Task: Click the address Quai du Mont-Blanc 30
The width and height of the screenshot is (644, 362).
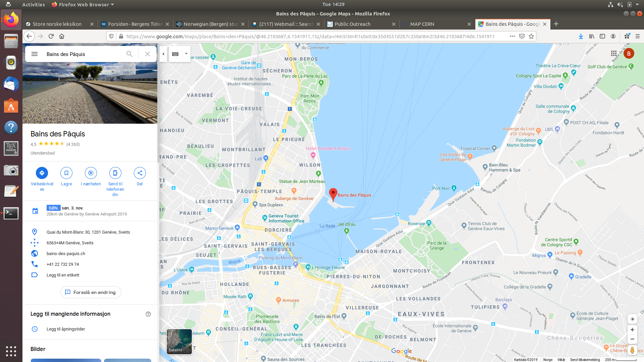Action: pyautogui.click(x=88, y=232)
